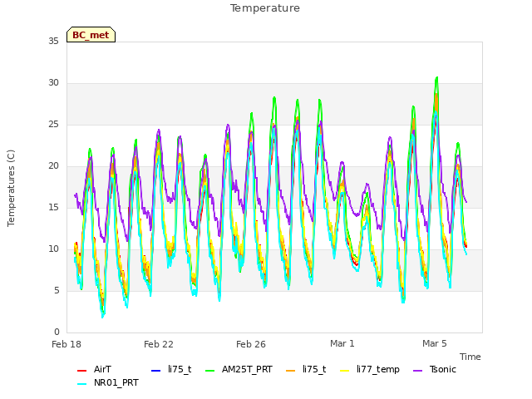This screenshot has width=532, height=399.
Task: Click the Feb 26 axis tick label
Action: (251, 344)
